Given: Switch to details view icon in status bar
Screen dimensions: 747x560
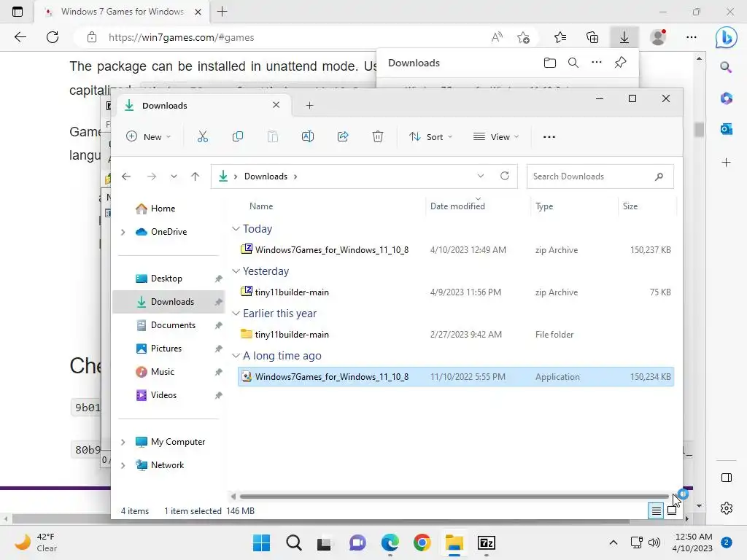Looking at the screenshot, I should (x=656, y=511).
